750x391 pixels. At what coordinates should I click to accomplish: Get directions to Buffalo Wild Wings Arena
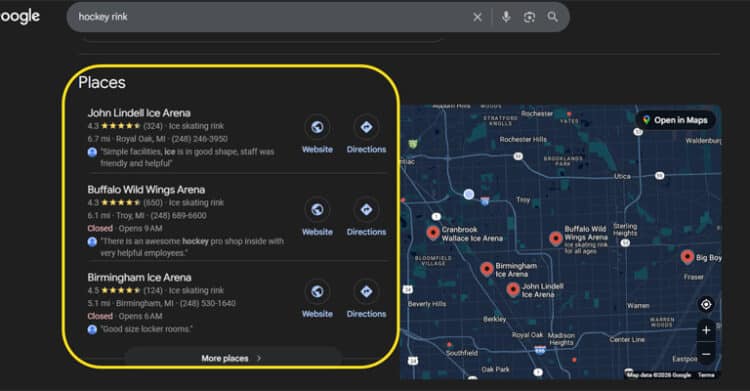pos(366,210)
